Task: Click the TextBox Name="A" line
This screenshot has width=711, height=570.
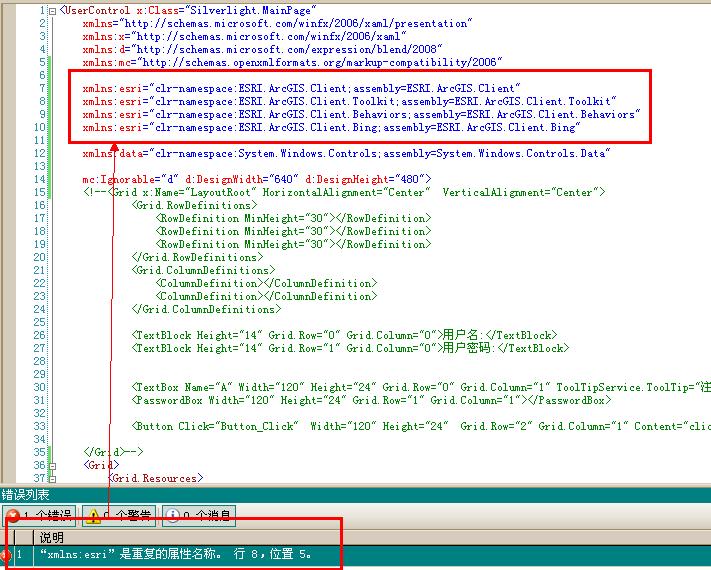Action: point(421,387)
